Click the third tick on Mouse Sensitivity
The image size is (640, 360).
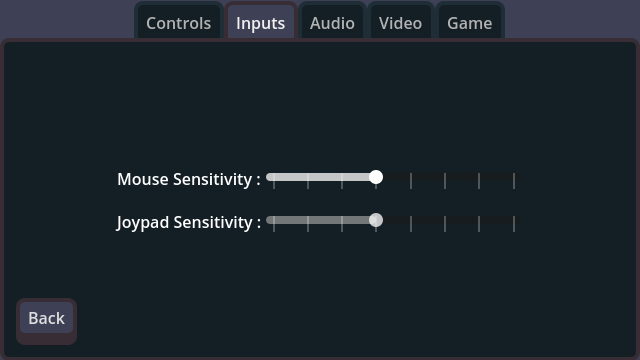(x=342, y=181)
